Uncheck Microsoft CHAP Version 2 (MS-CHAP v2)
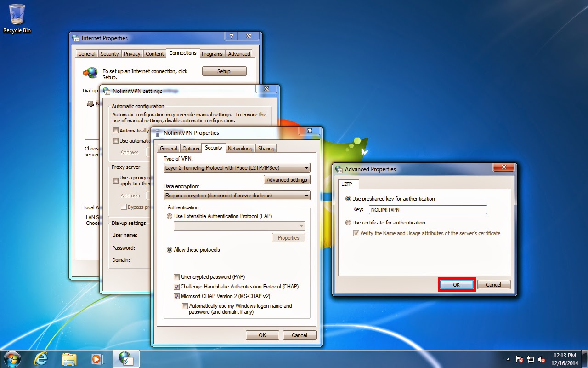The image size is (588, 368). click(x=176, y=296)
